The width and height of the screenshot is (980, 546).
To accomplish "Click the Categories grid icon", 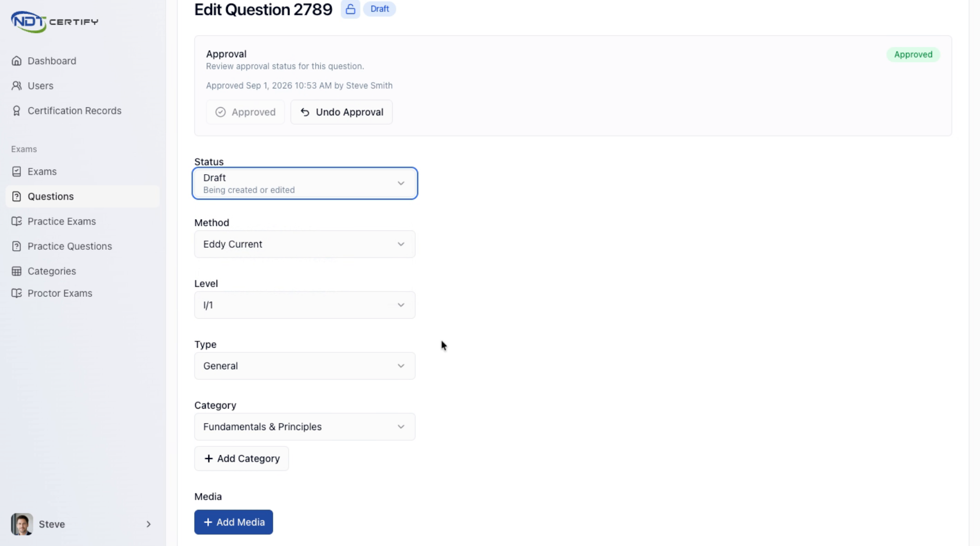I will click(17, 271).
